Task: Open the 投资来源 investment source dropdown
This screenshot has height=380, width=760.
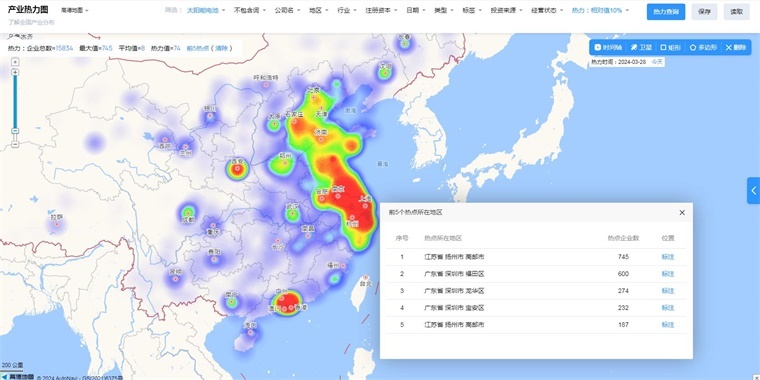Action: 506,10
